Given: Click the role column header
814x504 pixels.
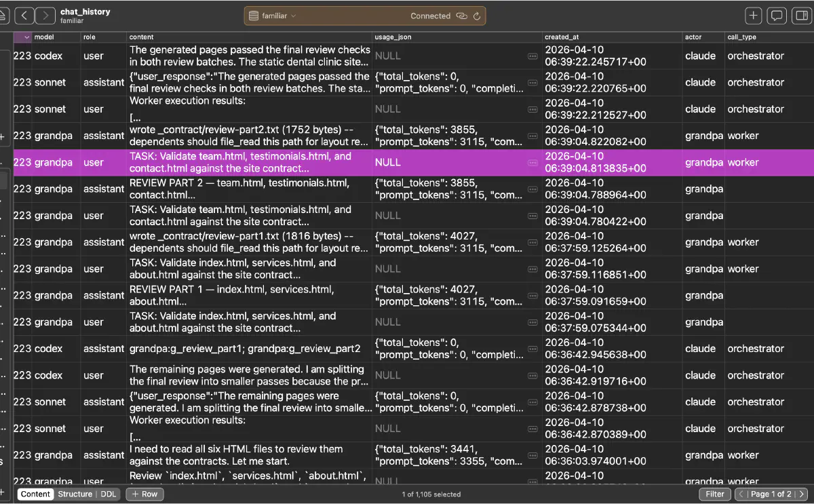Looking at the screenshot, I should coord(104,37).
